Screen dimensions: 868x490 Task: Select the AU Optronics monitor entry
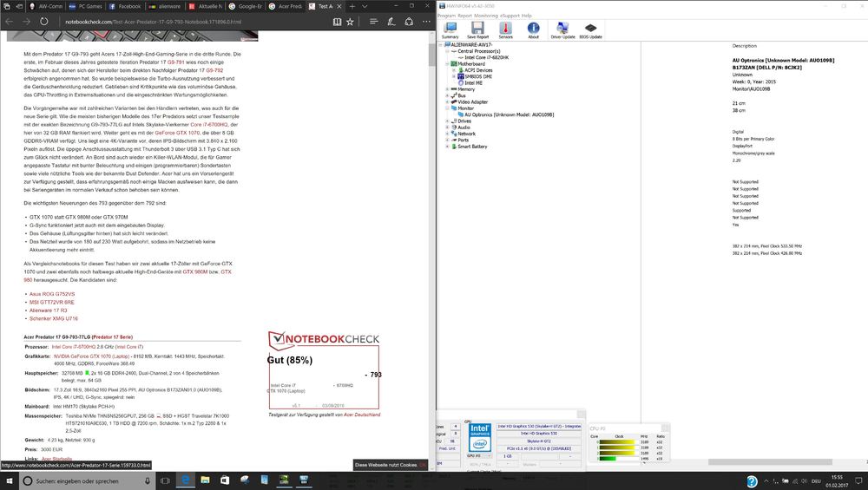(508, 114)
